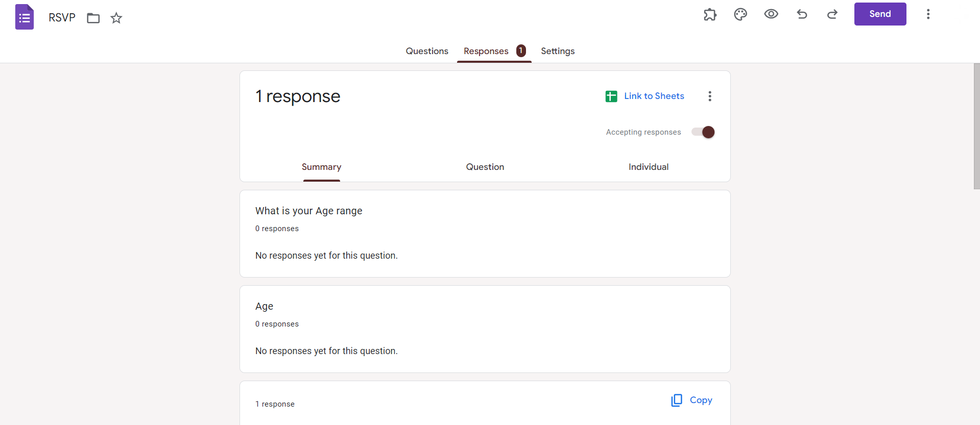This screenshot has height=425, width=980.
Task: Open the form's more options menu
Action: coord(928,14)
